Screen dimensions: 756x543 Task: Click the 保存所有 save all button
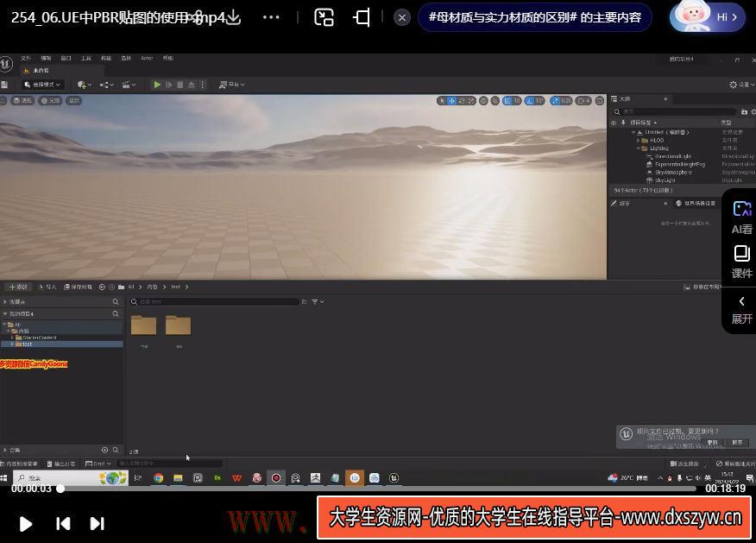tap(79, 287)
